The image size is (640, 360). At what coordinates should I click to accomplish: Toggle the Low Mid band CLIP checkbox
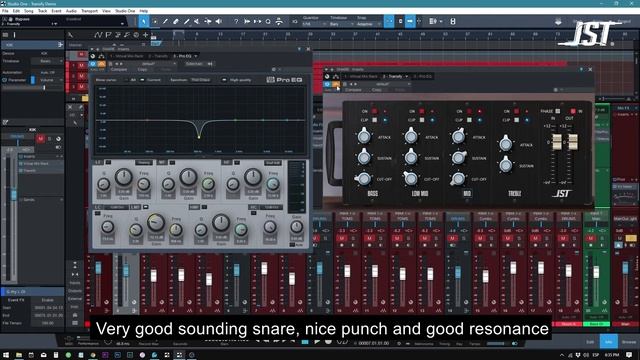(x=422, y=120)
